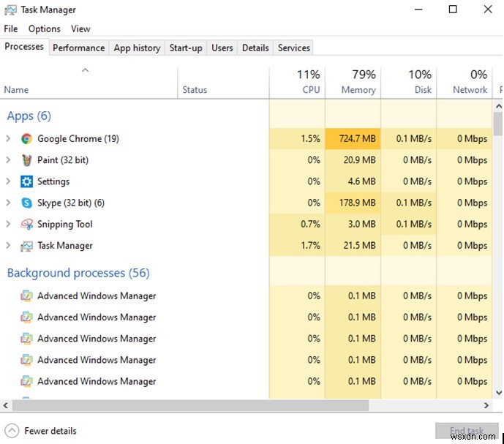Click the 4.6 MB memory cell
Image resolution: width=504 pixels, height=444 pixels.
click(x=353, y=181)
